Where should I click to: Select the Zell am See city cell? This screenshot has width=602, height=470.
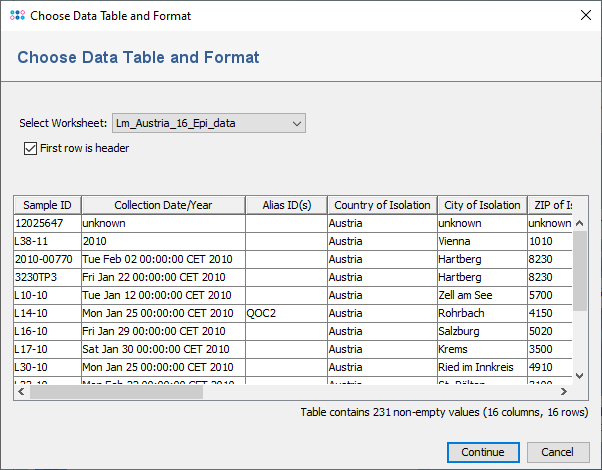tap(481, 295)
